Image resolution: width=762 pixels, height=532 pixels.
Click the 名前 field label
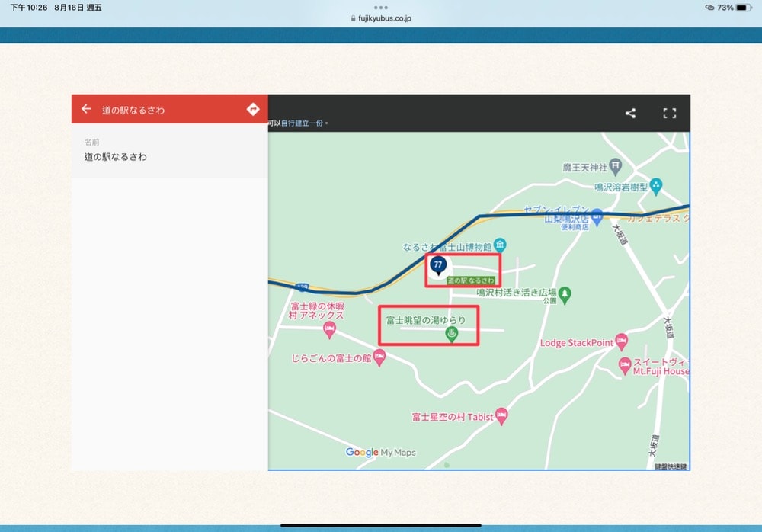pyautogui.click(x=92, y=142)
